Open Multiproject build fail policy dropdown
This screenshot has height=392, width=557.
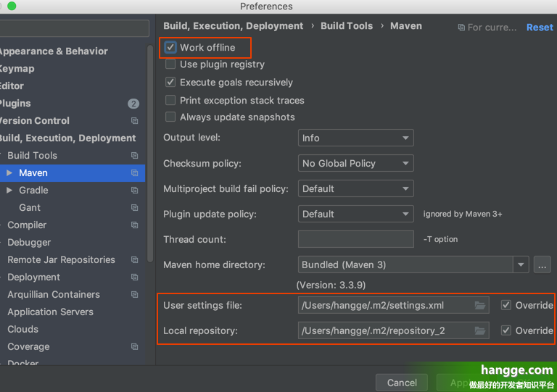(x=355, y=188)
